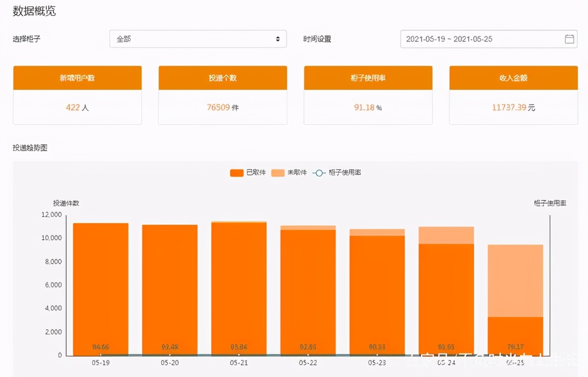The width and height of the screenshot is (588, 377).
Task: Click the 05-23 dark orange bar
Action: [377, 296]
